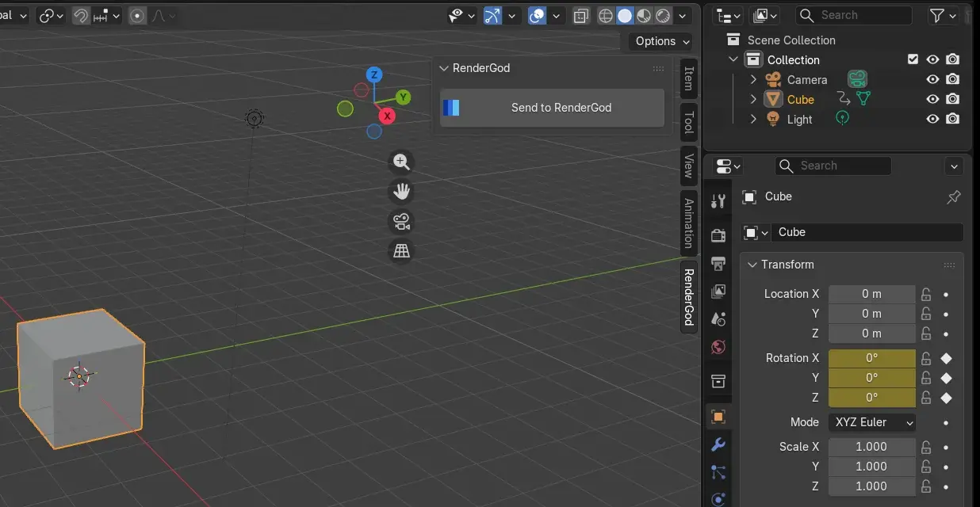This screenshot has height=507, width=980.
Task: Disable Cube in renders via camera icon
Action: pos(953,99)
